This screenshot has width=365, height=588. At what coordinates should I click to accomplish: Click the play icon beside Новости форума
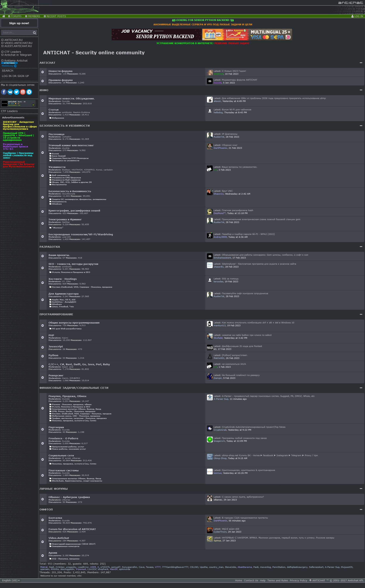pyautogui.click(x=43, y=72)
